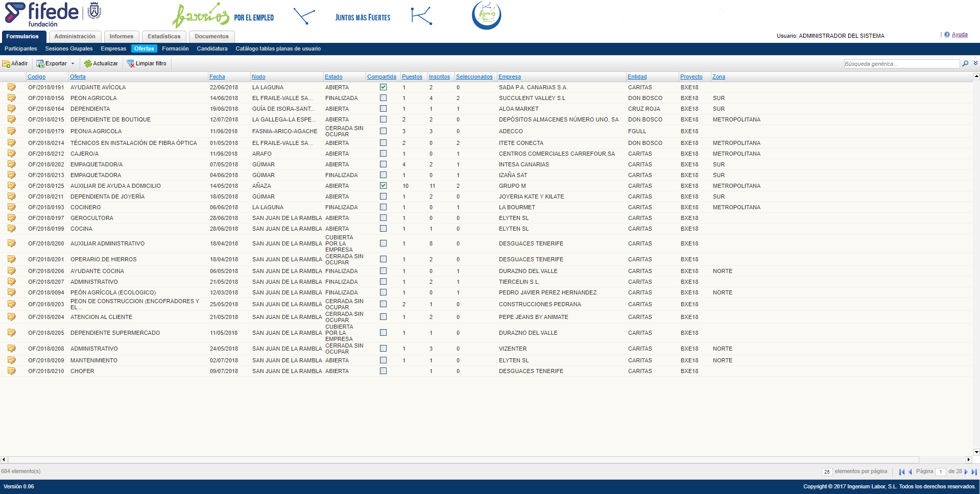
Task: Check Compartida for CHOFER row
Action: [x=383, y=371]
